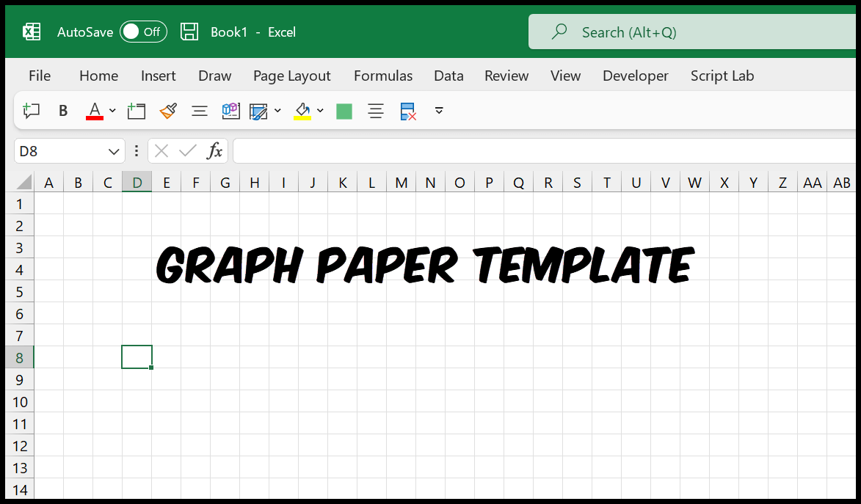This screenshot has width=861, height=504.
Task: Open the Page Layout tab
Action: [291, 76]
